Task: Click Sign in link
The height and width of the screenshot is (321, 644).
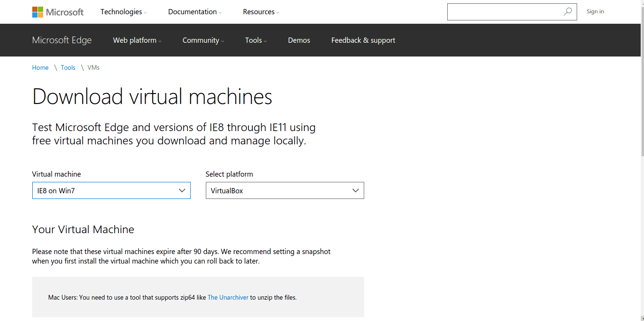Action: click(x=595, y=11)
